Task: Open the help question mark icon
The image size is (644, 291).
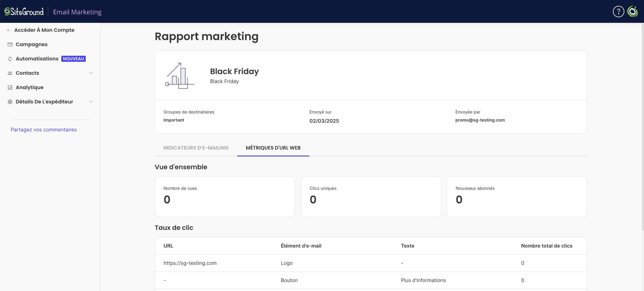Action: (618, 12)
